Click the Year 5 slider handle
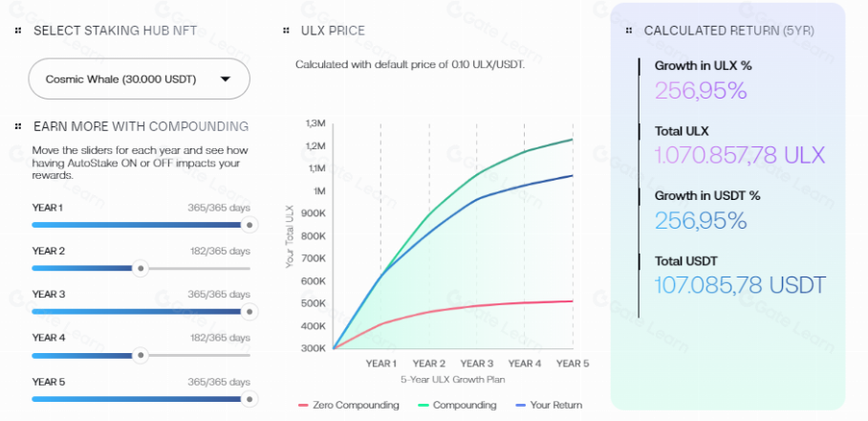This screenshot has height=421, width=868. 249,399
